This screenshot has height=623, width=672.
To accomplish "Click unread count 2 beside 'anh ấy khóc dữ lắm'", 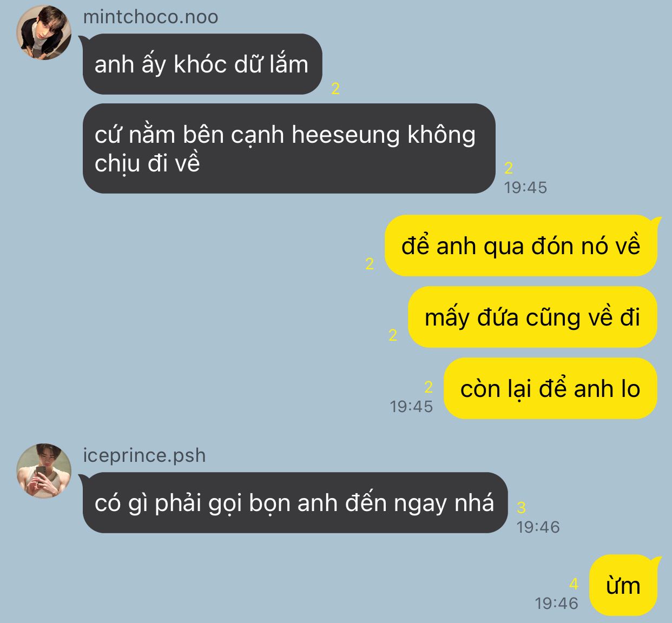I will pyautogui.click(x=335, y=89).
